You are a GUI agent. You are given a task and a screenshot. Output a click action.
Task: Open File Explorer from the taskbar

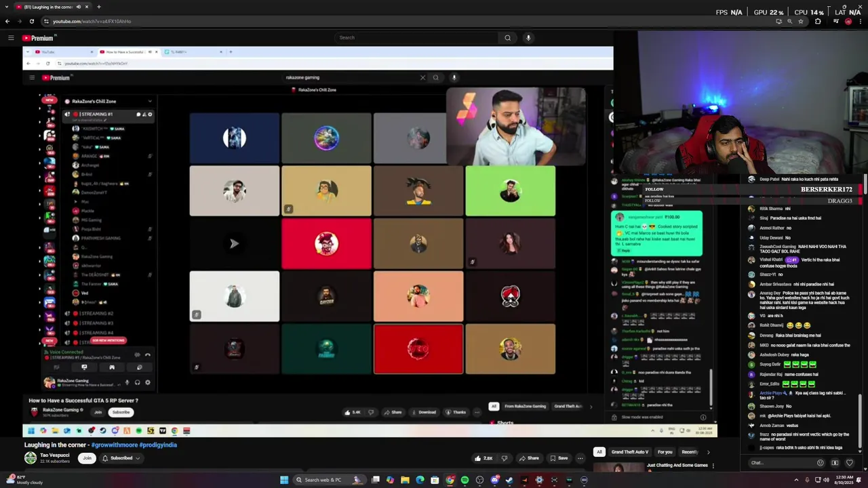[405, 481]
